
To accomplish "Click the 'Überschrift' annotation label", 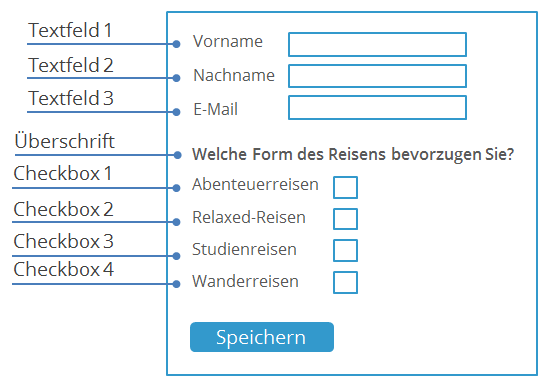I will (64, 140).
